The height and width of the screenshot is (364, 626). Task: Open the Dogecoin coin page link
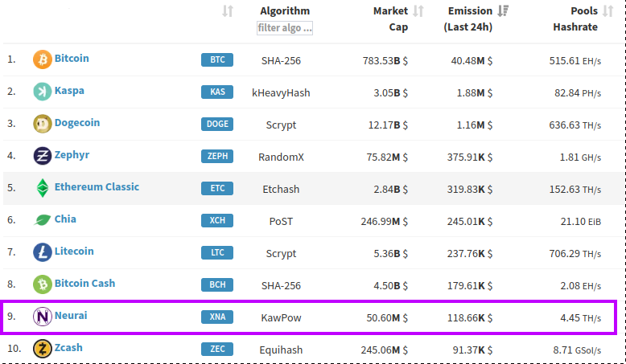point(77,122)
